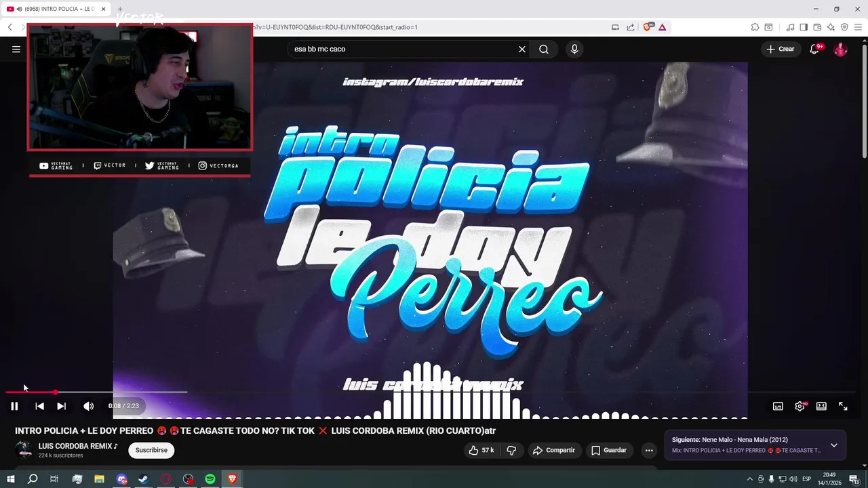Mute the YouTube player volume
Viewport: 868px width, 488px height.
88,406
